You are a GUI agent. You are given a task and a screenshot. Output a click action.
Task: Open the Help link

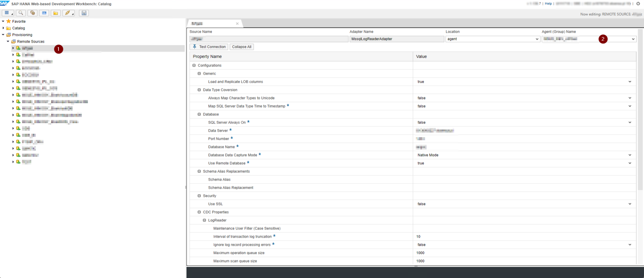(548, 3)
